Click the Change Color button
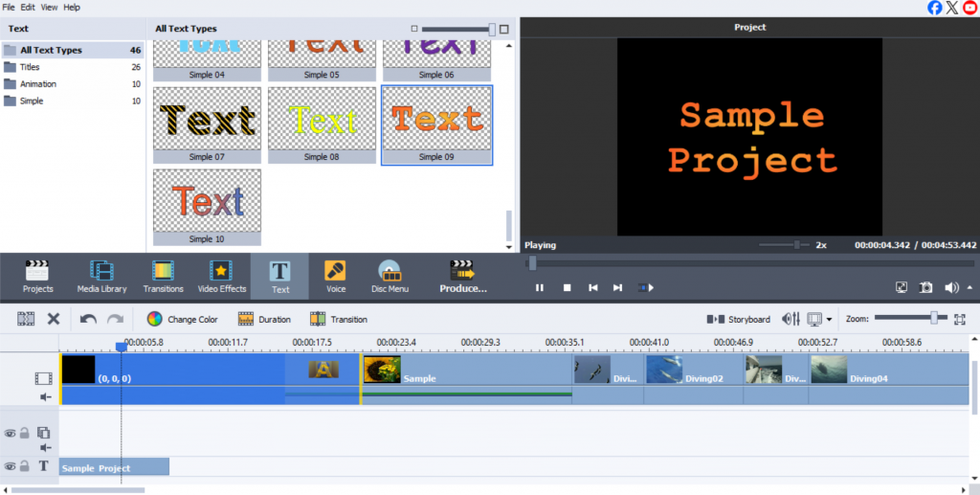The image size is (980, 495). [x=183, y=319]
